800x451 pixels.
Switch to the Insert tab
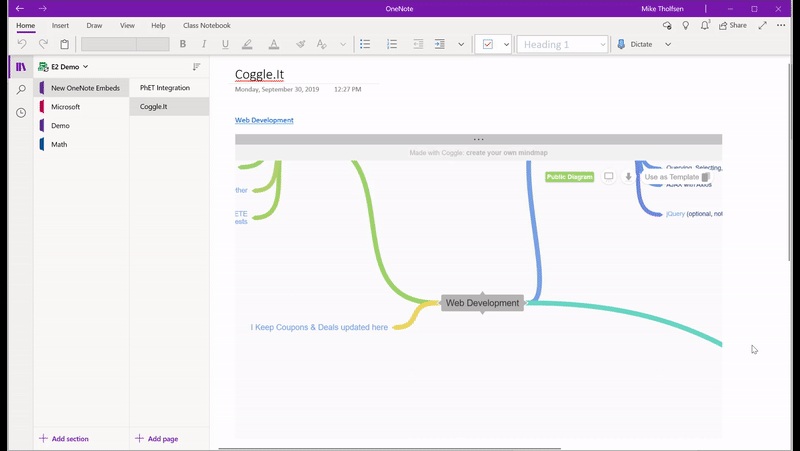[x=60, y=26]
